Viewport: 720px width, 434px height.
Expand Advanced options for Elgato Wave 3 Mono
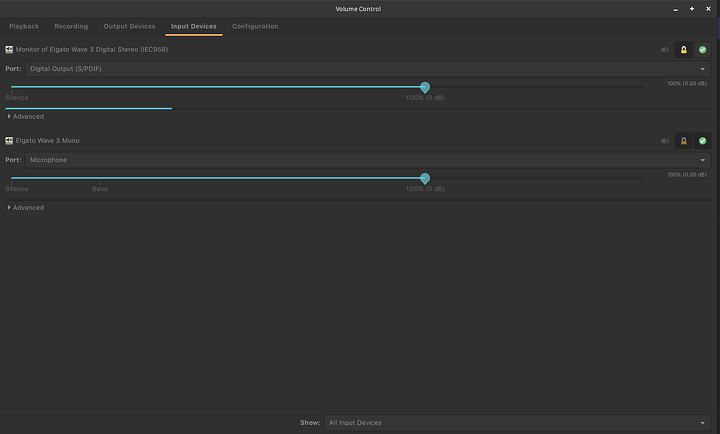(x=26, y=208)
